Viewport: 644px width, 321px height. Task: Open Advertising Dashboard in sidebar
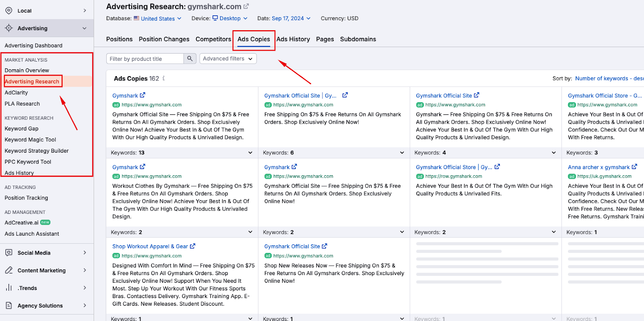(x=33, y=46)
